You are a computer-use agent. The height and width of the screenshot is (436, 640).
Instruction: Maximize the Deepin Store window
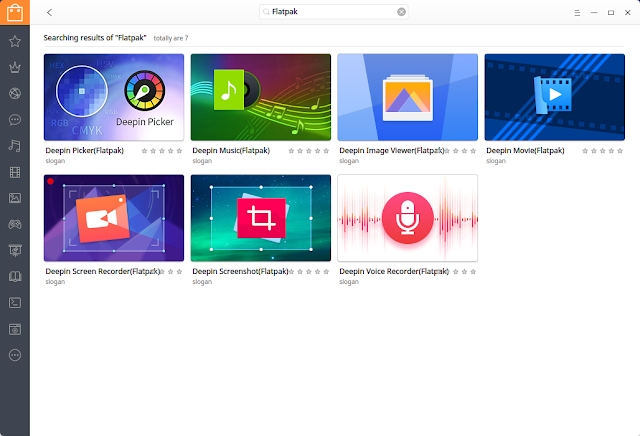(x=611, y=13)
